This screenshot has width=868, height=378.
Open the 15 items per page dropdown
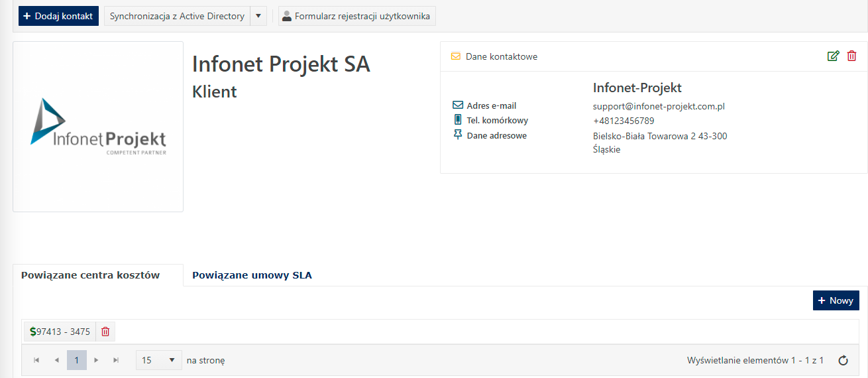coord(158,360)
